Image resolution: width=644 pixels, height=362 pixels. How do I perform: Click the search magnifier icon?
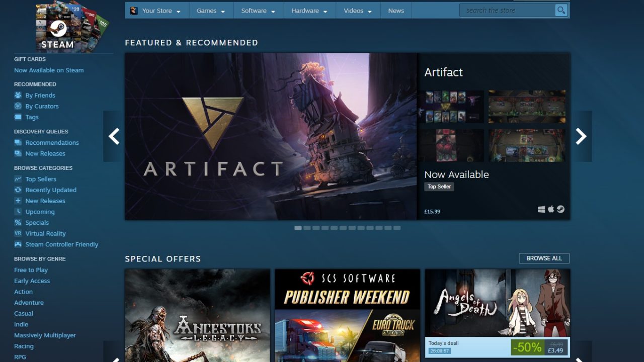click(561, 11)
